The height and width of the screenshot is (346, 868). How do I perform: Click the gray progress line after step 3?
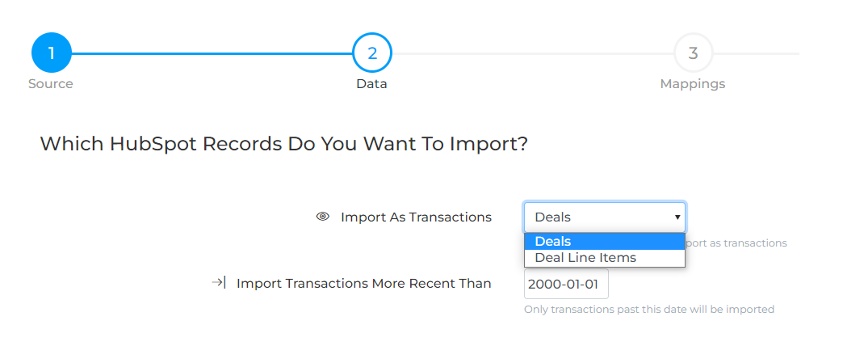pos(757,54)
